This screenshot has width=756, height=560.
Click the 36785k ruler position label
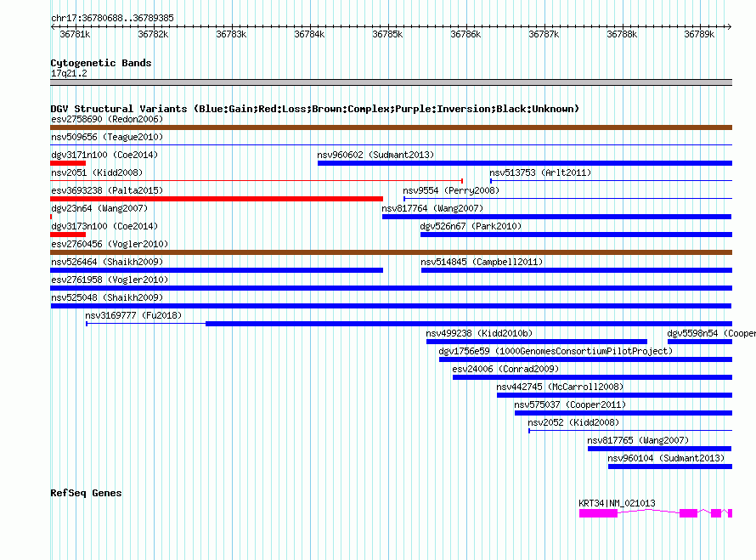387,34
